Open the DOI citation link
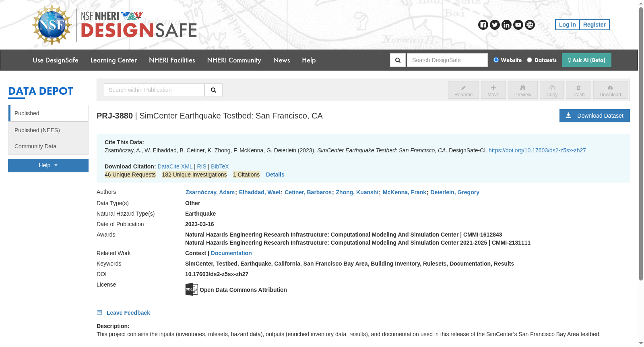Screen dimensions: 644x347 [537, 150]
